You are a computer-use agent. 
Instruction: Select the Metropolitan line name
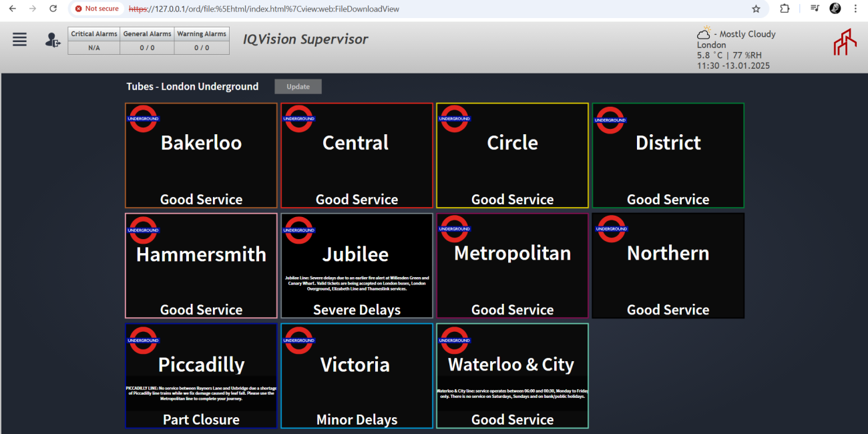(x=512, y=253)
